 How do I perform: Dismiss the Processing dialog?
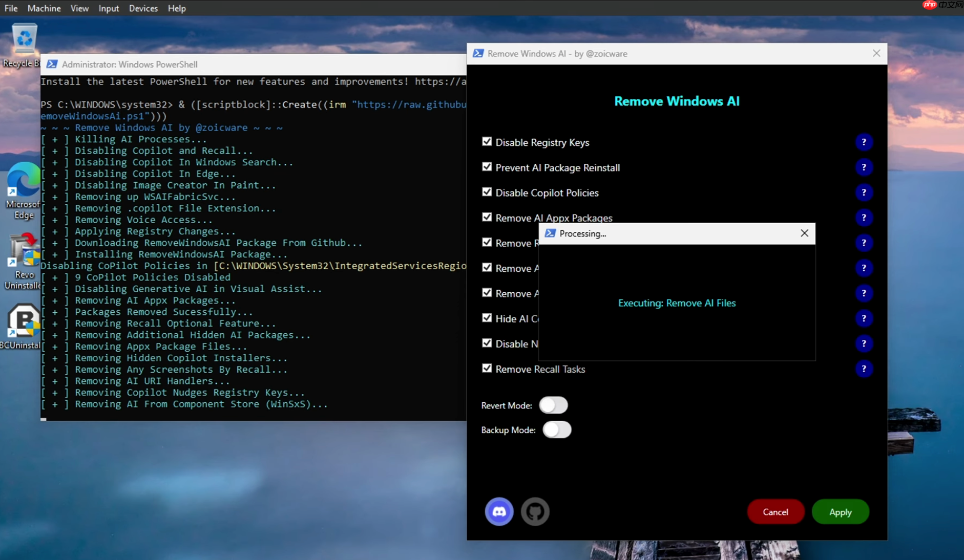coord(804,233)
